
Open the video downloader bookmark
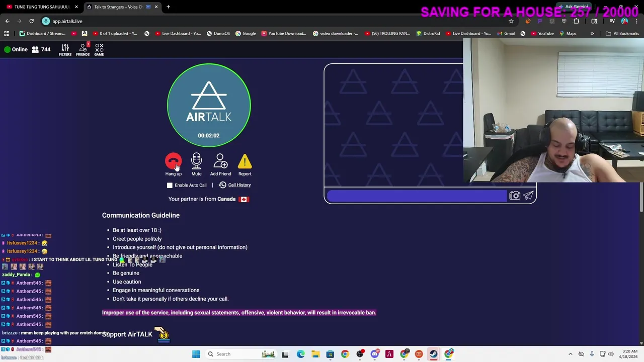pyautogui.click(x=336, y=34)
